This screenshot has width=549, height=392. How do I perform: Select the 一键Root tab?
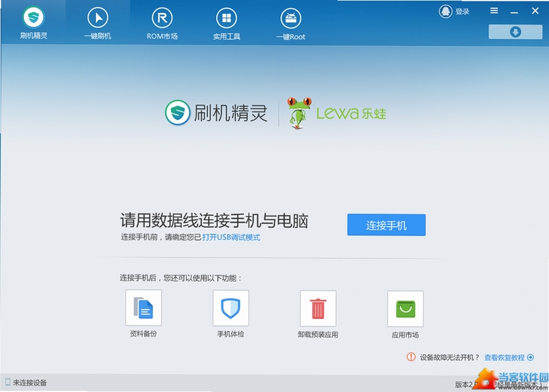click(290, 24)
